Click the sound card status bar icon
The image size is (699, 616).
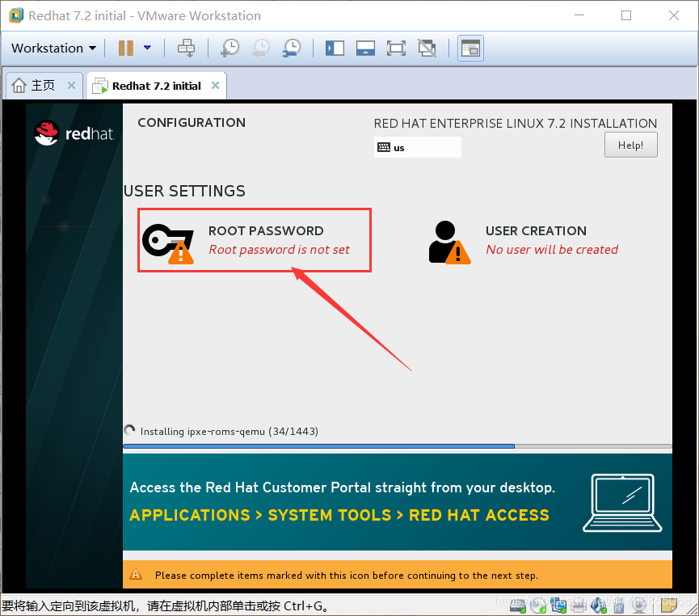599,605
